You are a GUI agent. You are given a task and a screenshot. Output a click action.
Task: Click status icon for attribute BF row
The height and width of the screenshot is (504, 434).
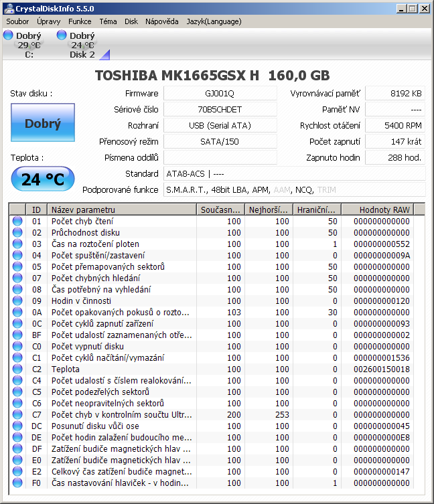[17, 335]
